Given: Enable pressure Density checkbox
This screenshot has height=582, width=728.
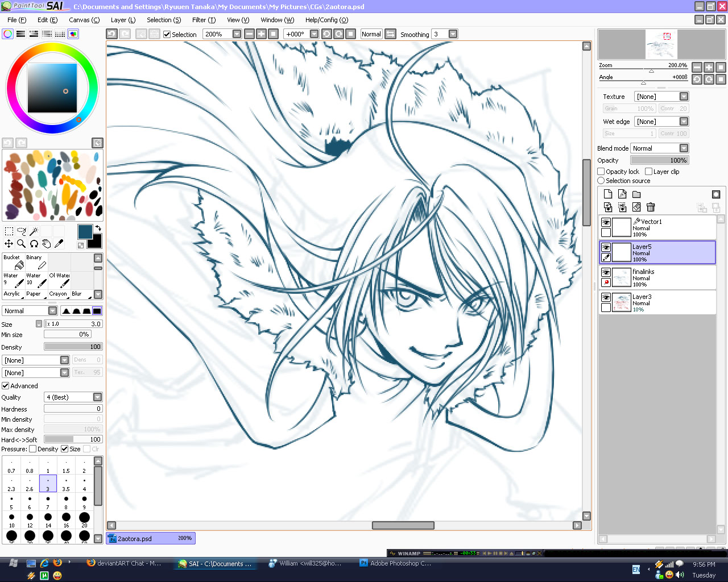Looking at the screenshot, I should click(x=33, y=449).
